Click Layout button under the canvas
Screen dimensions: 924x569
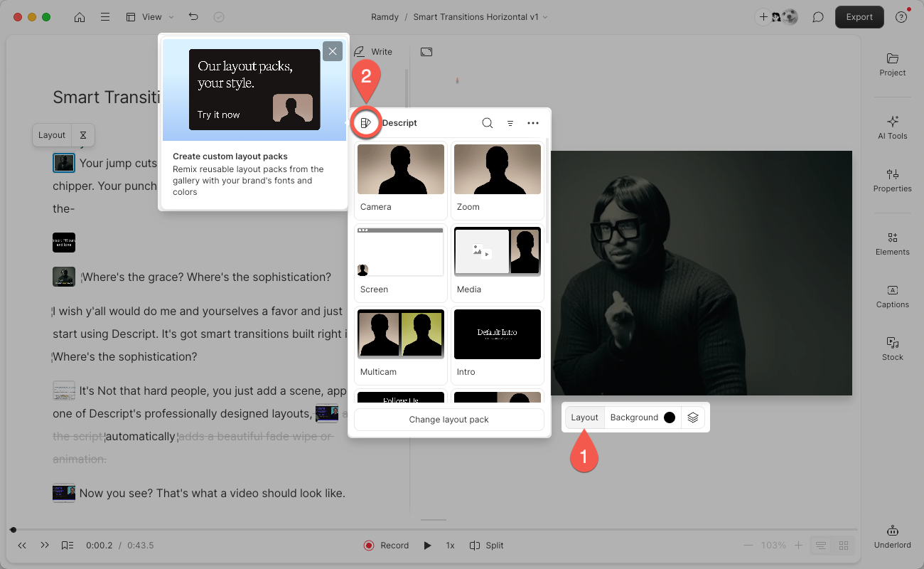point(585,418)
